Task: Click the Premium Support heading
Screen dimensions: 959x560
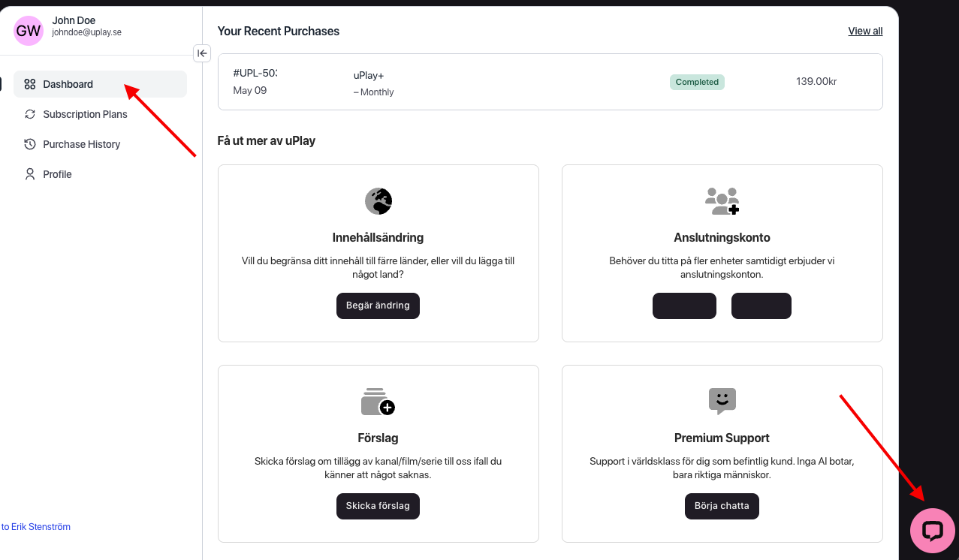Action: (x=722, y=438)
